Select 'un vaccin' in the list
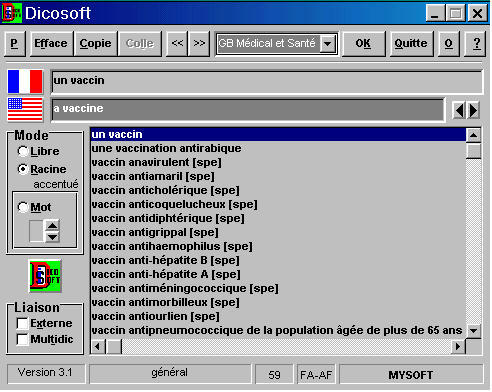The width and height of the screenshot is (492, 392). (278, 134)
